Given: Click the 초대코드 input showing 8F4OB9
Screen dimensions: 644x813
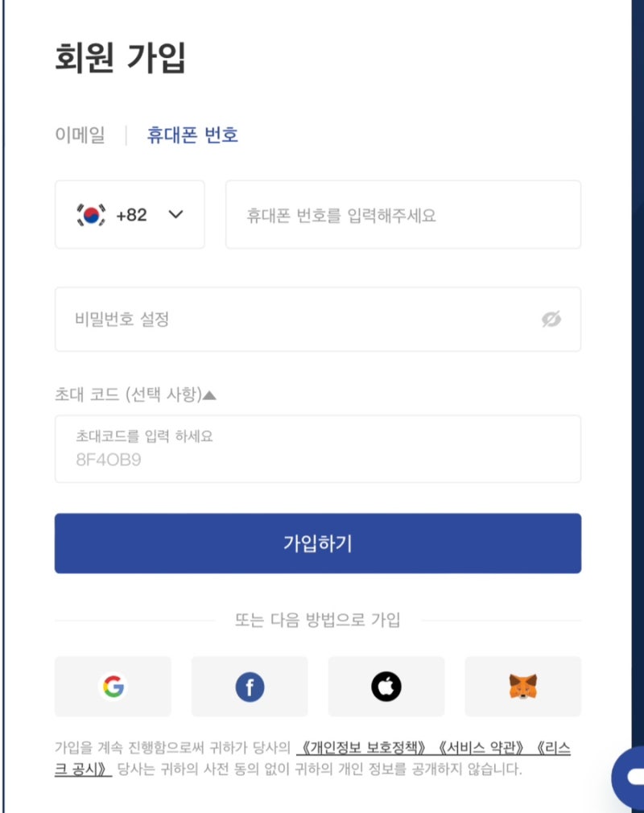Looking at the screenshot, I should 317,449.
